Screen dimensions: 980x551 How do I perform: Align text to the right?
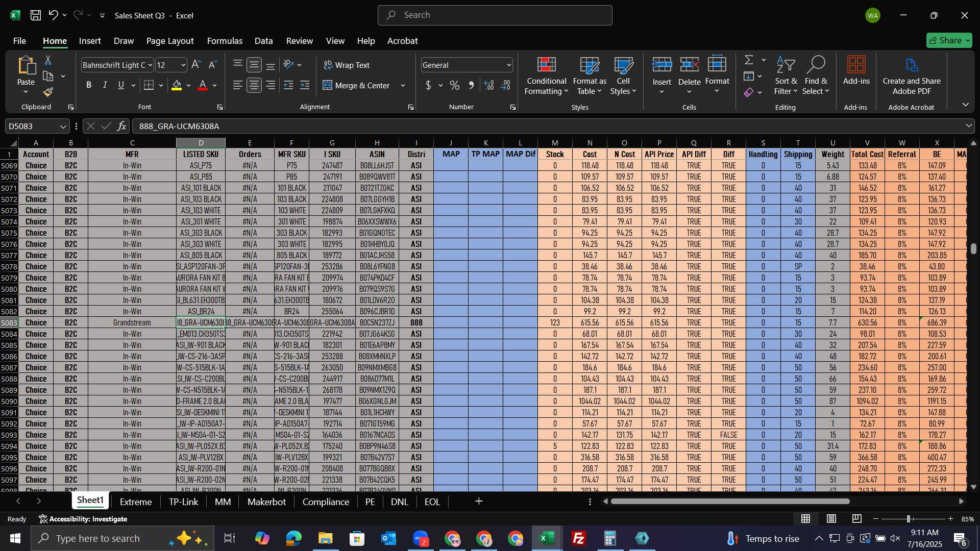[271, 85]
